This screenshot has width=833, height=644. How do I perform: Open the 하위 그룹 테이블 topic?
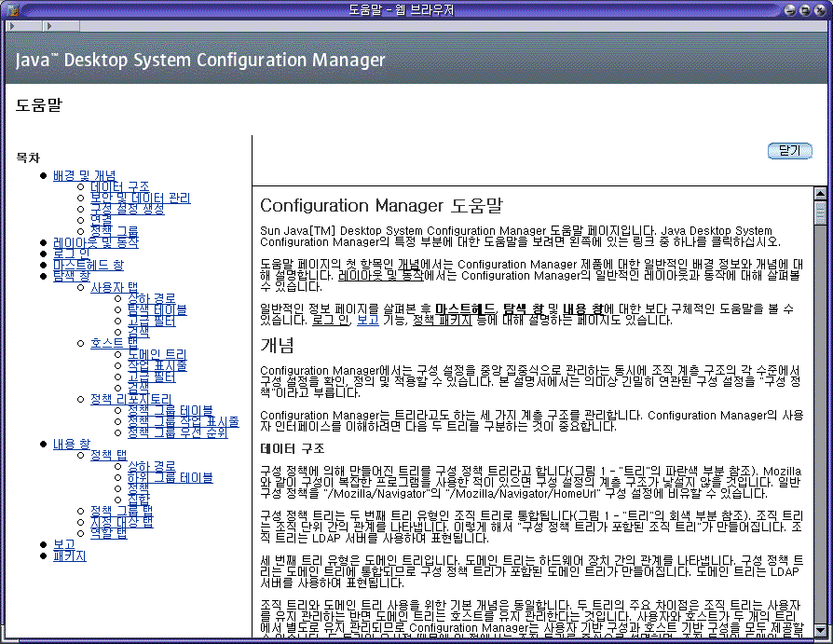170,477
